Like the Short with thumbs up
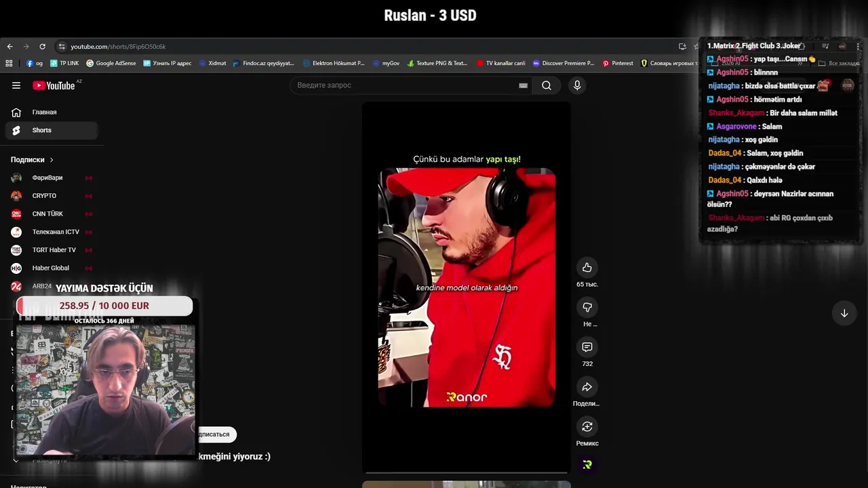This screenshot has width=868, height=488. 587,267
